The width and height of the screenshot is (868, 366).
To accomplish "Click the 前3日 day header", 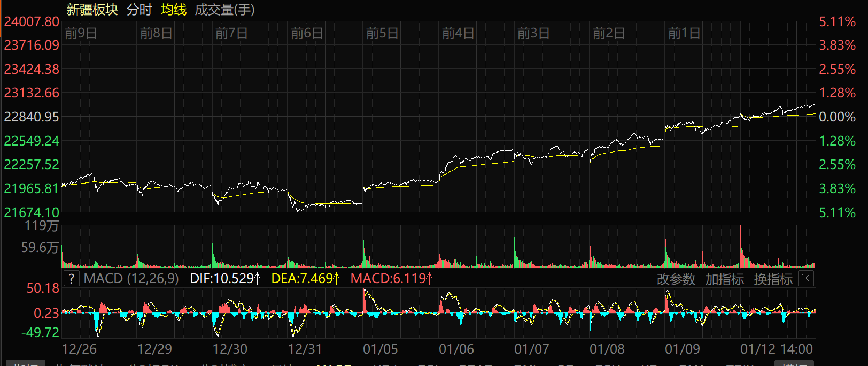I will pos(533,34).
